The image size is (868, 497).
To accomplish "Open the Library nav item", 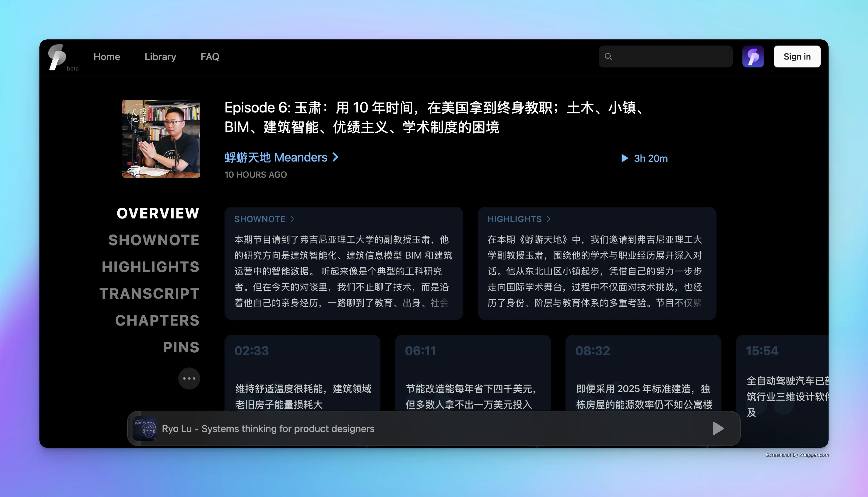I will point(160,57).
